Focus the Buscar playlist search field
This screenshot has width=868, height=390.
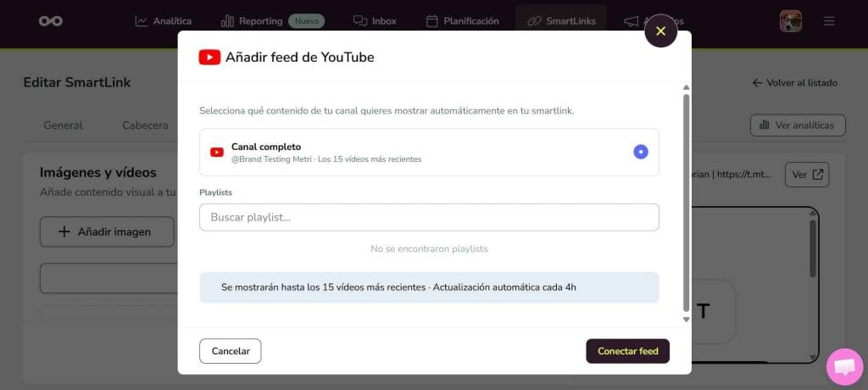429,217
